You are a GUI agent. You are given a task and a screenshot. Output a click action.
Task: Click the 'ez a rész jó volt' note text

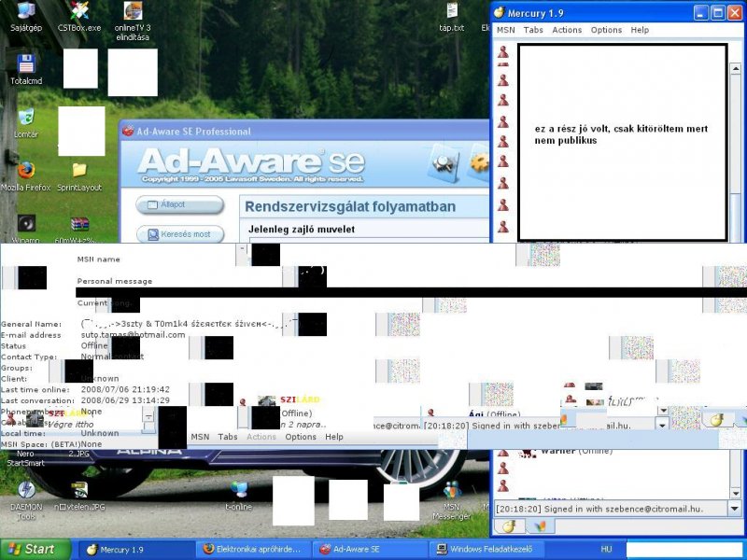point(621,134)
